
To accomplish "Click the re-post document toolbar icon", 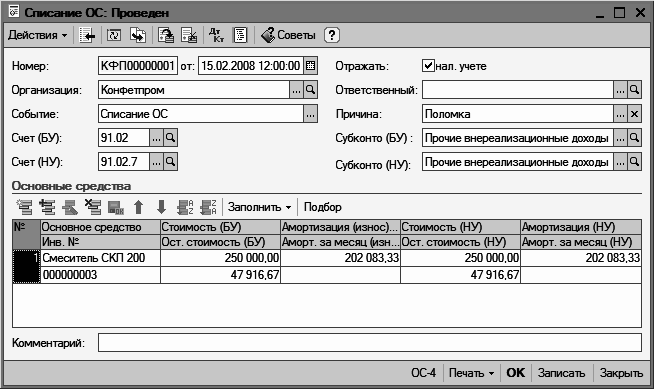I will pos(114,35).
